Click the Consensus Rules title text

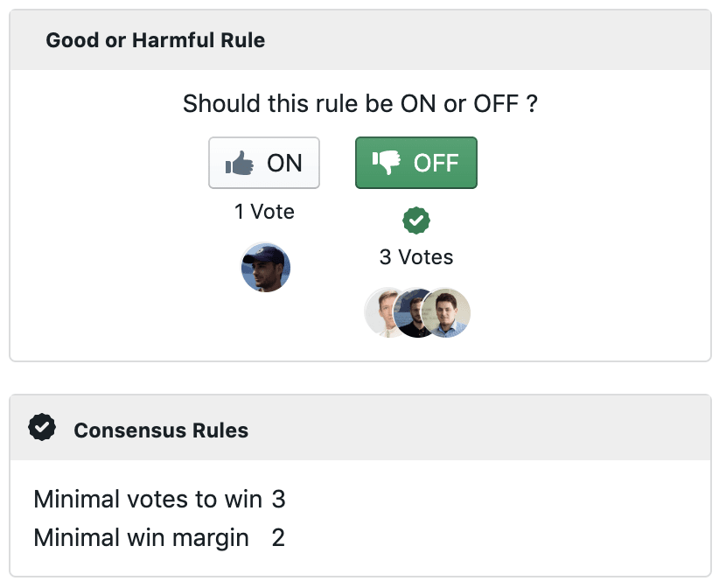pyautogui.click(x=161, y=430)
